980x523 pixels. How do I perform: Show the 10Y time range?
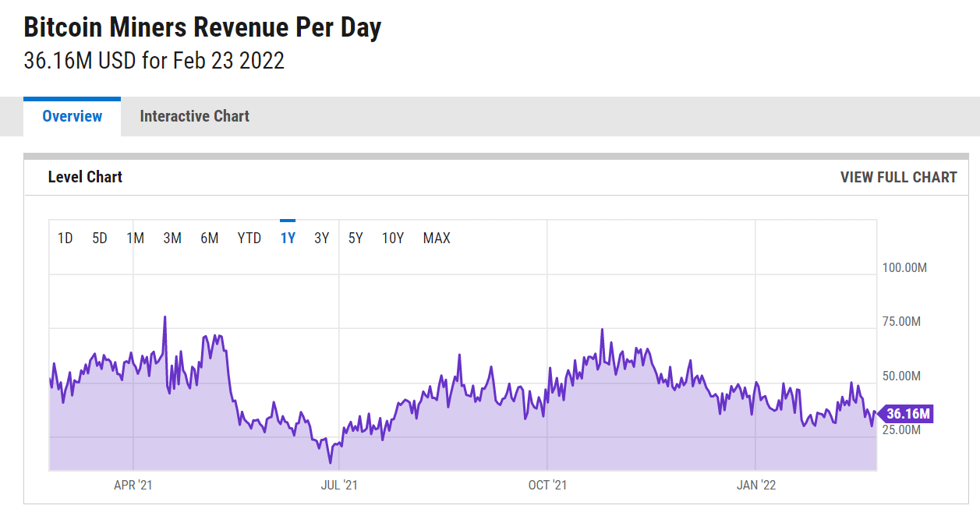tap(393, 239)
